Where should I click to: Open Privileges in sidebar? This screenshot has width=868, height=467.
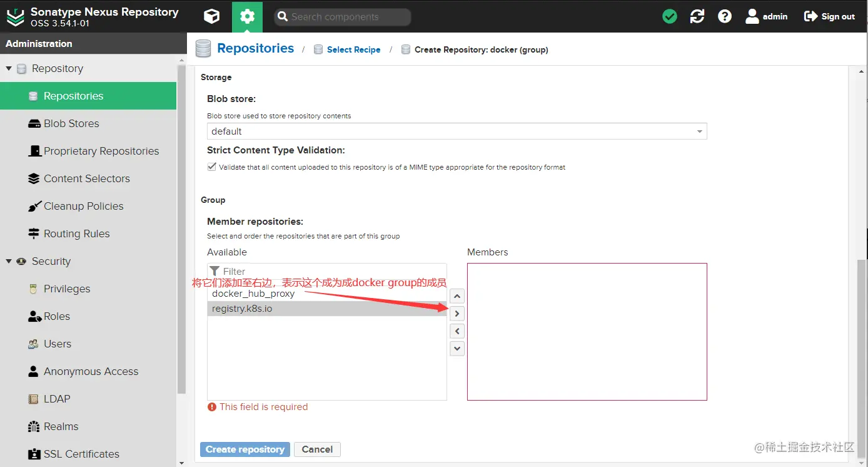[x=88, y=289]
